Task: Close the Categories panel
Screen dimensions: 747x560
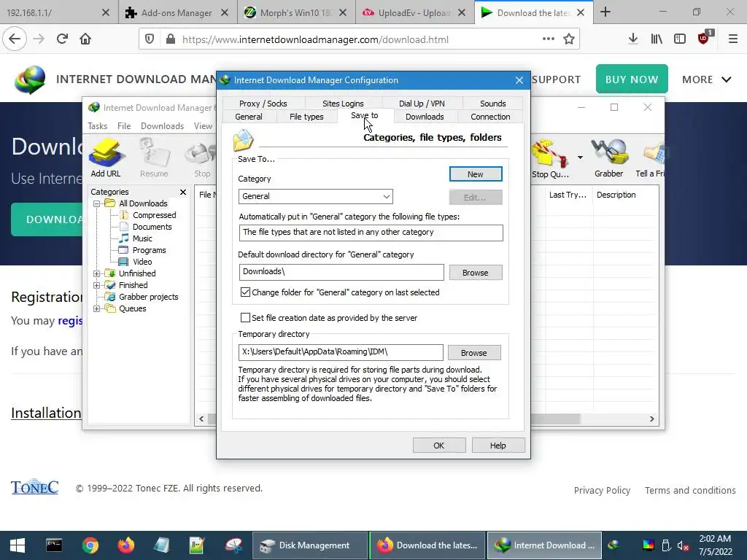Action: click(x=183, y=192)
